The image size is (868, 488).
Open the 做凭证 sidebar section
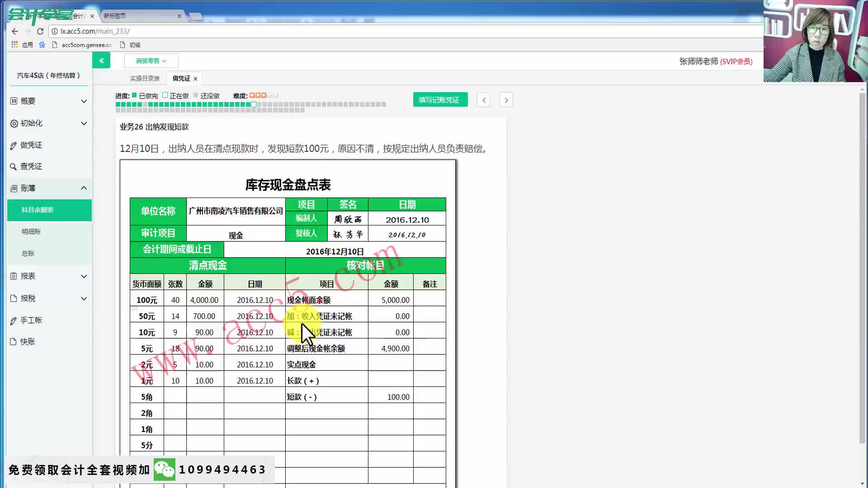coord(32,145)
